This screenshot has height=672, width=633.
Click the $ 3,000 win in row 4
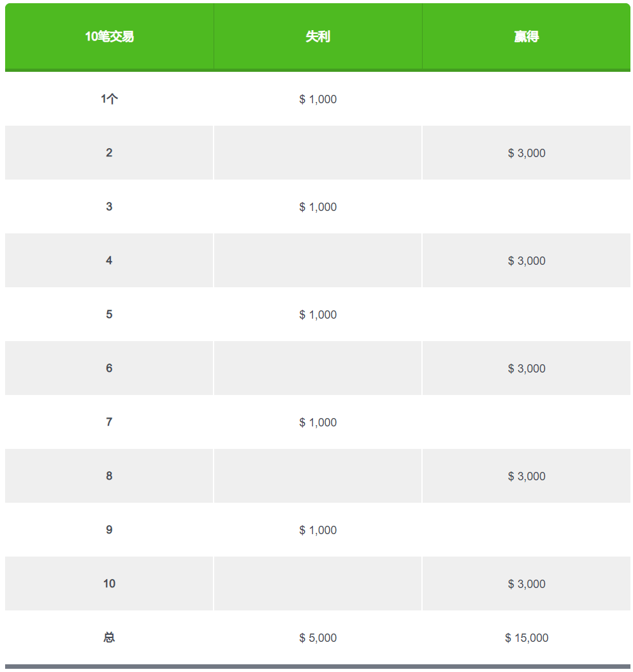(527, 260)
